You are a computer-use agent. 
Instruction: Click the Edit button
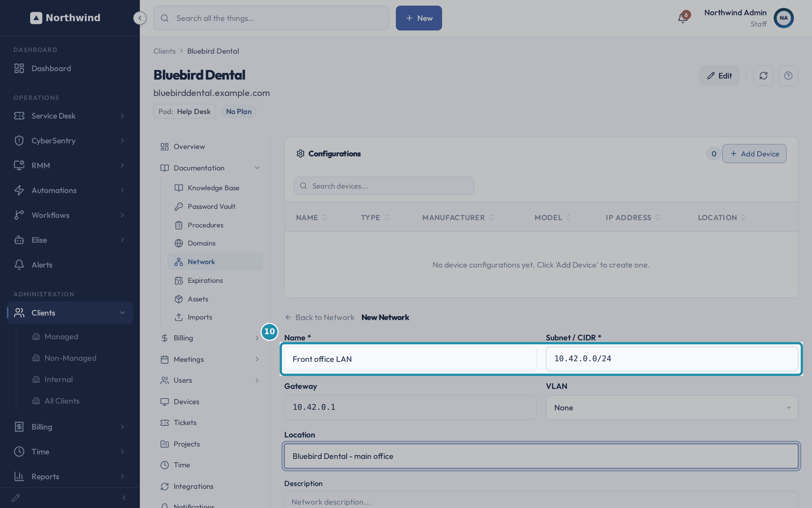click(x=720, y=76)
